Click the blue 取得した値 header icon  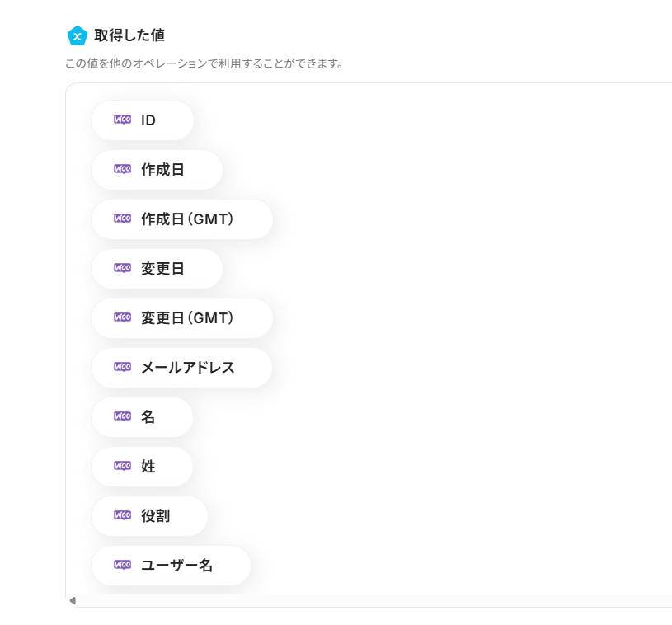click(x=77, y=35)
